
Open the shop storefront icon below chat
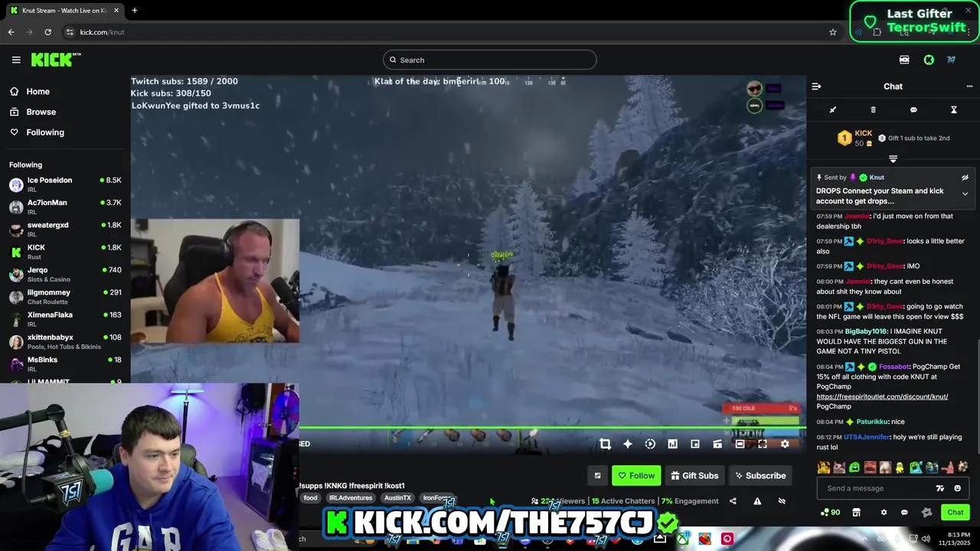point(856,513)
